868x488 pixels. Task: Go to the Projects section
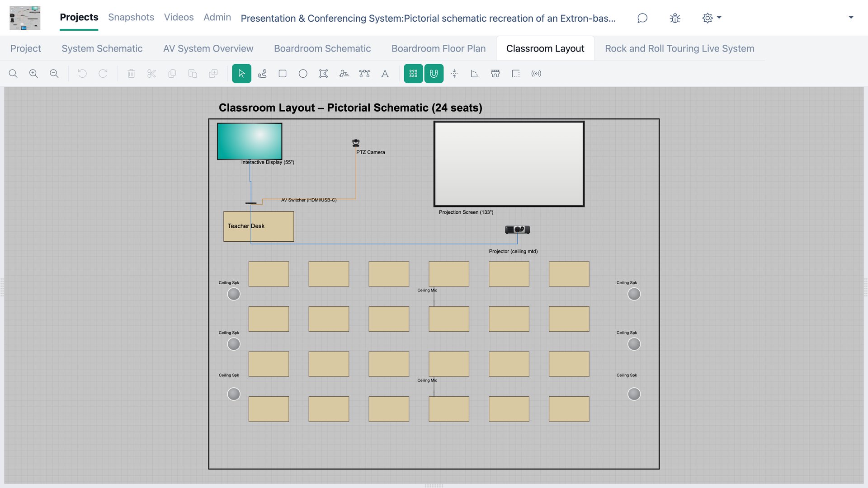coord(79,17)
